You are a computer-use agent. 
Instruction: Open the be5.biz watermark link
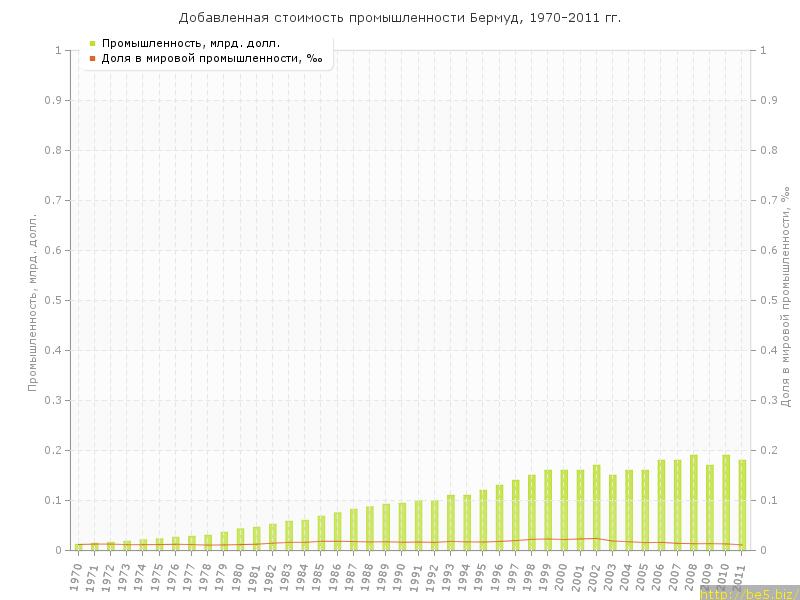point(749,594)
